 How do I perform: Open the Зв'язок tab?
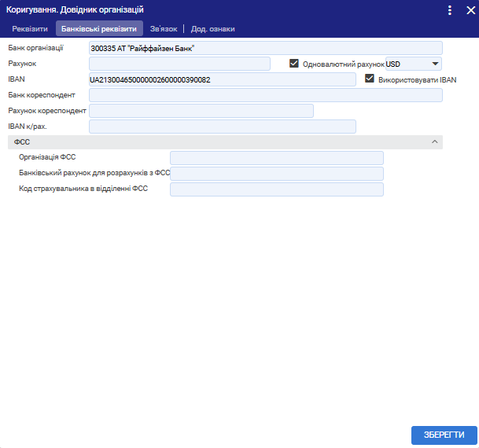[164, 29]
